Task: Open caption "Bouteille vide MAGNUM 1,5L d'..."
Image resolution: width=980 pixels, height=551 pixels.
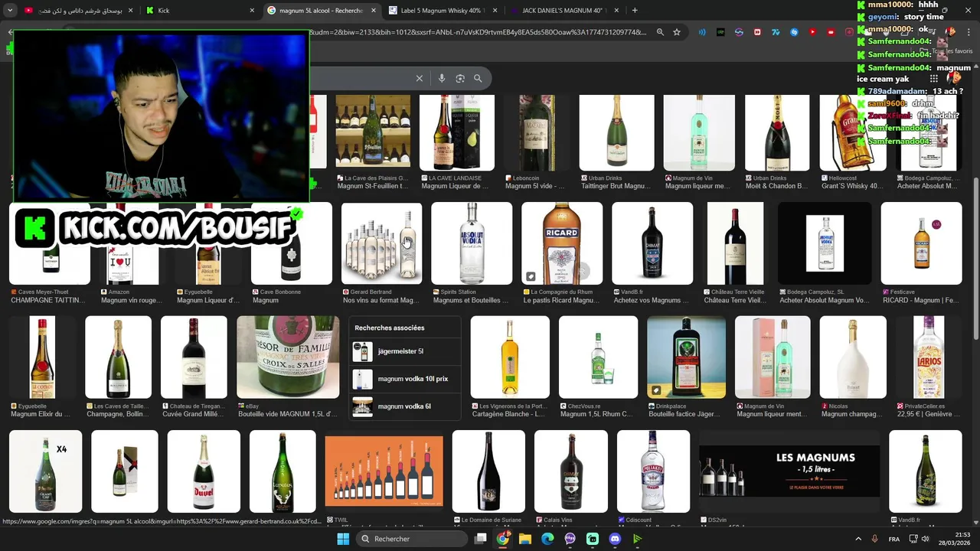Action: (x=287, y=414)
